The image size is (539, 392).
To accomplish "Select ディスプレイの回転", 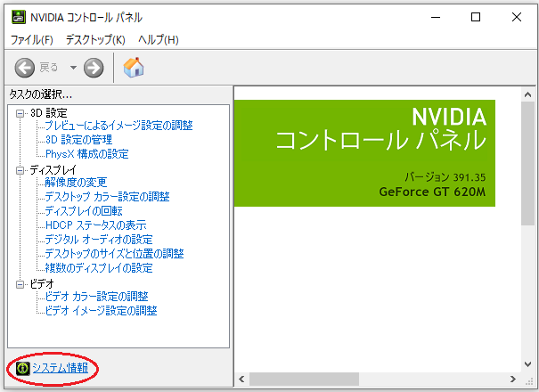I will pyautogui.click(x=84, y=211).
